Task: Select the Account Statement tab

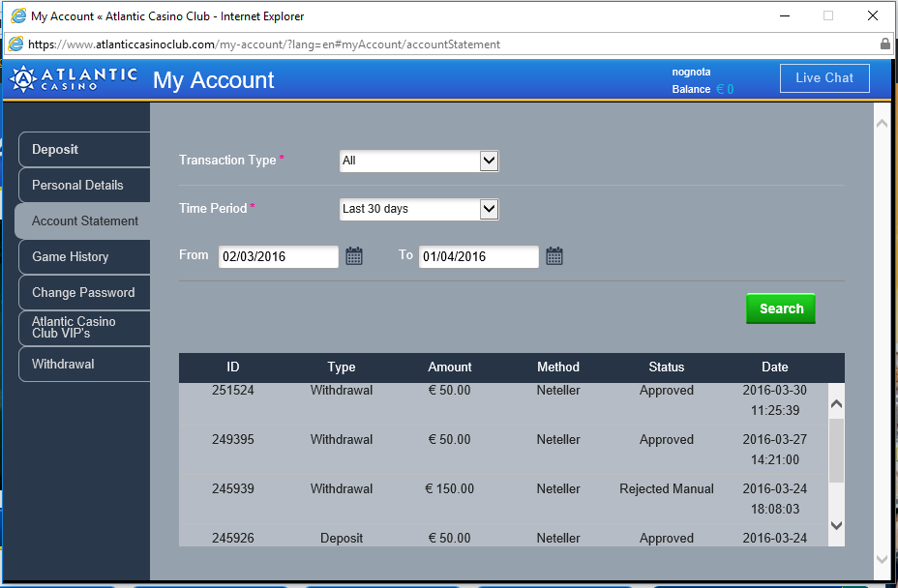Action: point(82,221)
